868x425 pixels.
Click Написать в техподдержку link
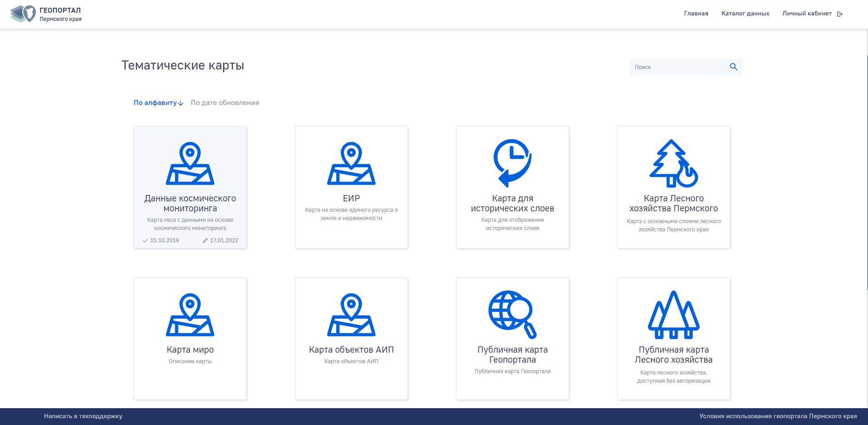(x=83, y=416)
